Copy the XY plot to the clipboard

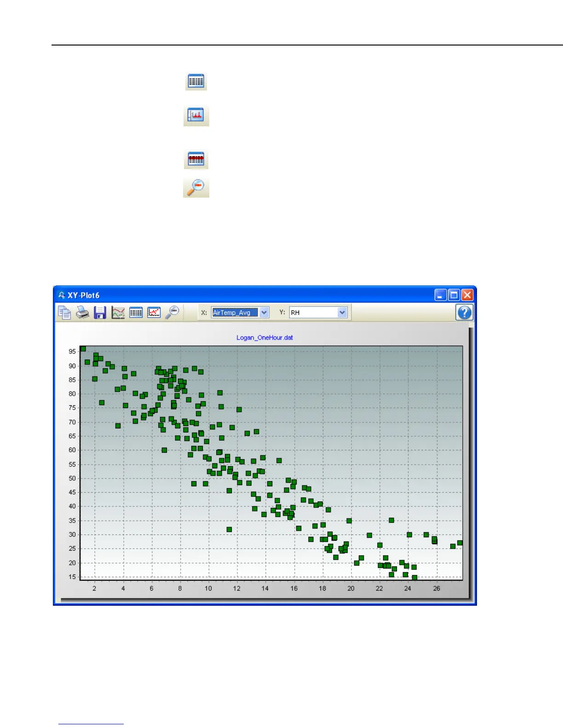tap(64, 313)
